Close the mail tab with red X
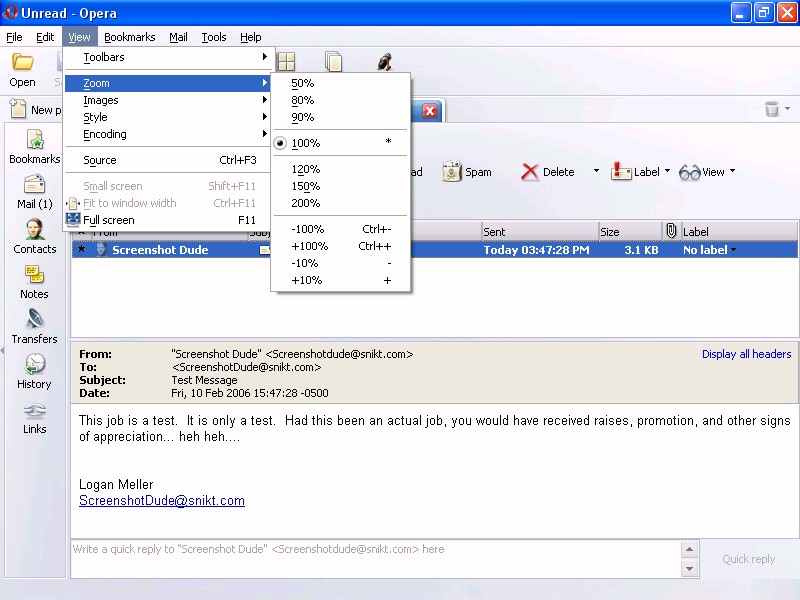This screenshot has height=600, width=800. pos(430,111)
